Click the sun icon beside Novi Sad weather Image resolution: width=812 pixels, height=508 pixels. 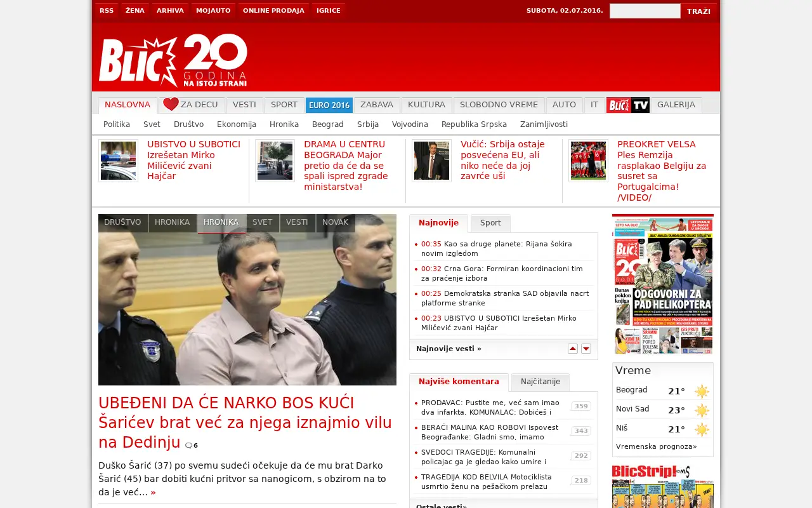[x=702, y=410]
